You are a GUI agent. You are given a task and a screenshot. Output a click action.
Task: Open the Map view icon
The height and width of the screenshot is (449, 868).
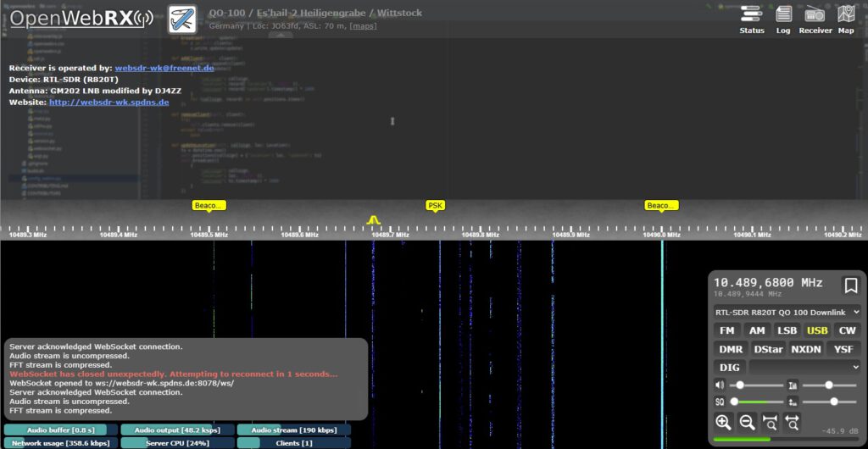846,19
